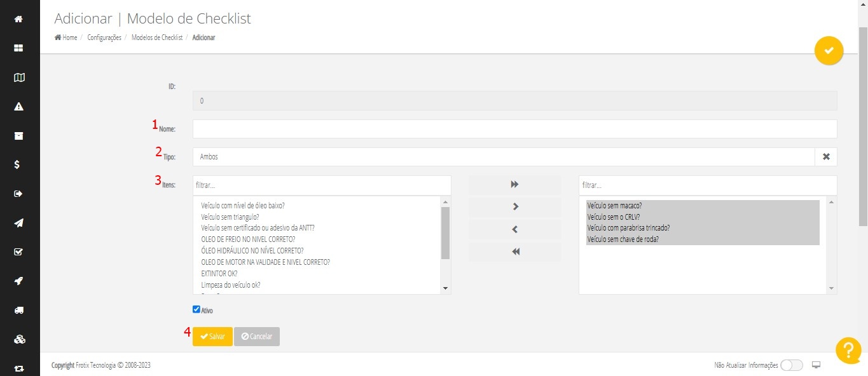Open the map icon in the sidebar
Image resolution: width=868 pixels, height=376 pixels.
(x=19, y=77)
